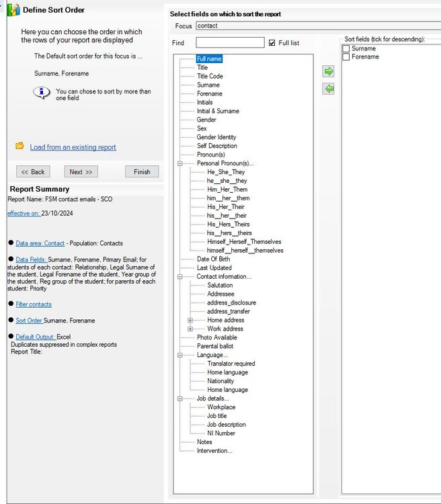Click the info speech bubble icon
The height and width of the screenshot is (504, 441).
[x=42, y=93]
